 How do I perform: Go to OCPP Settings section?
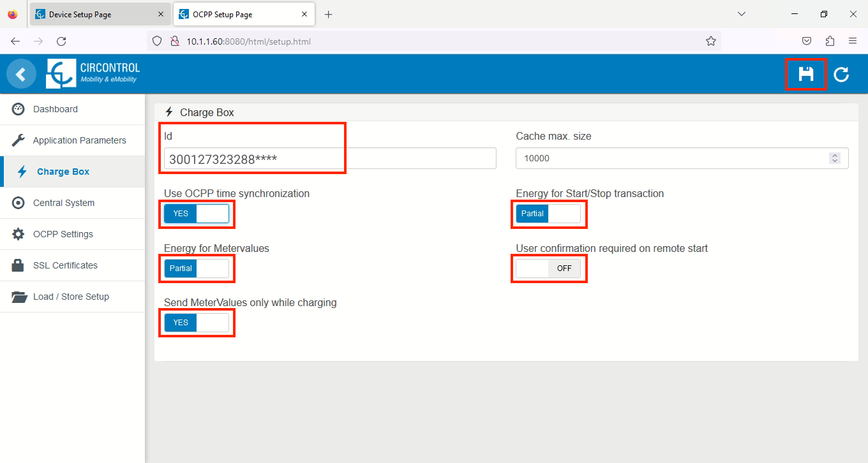(63, 234)
